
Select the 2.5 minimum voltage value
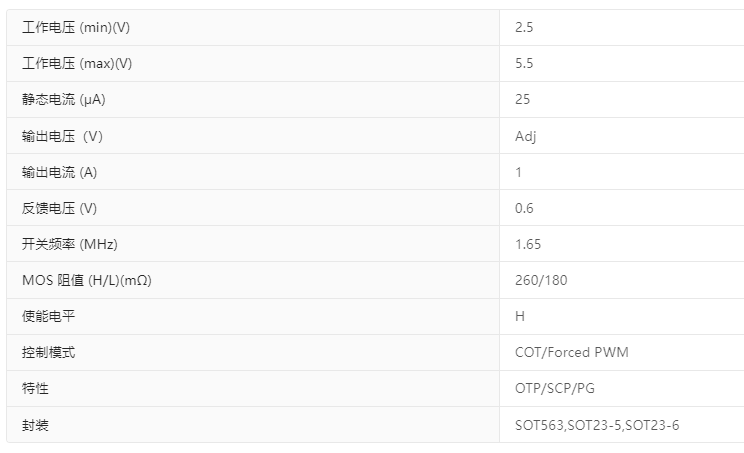(524, 27)
